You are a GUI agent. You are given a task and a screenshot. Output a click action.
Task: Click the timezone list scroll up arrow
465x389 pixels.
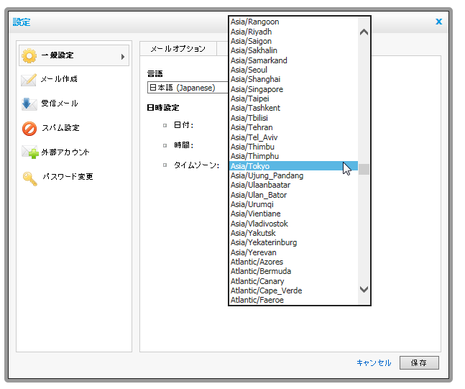point(364,32)
